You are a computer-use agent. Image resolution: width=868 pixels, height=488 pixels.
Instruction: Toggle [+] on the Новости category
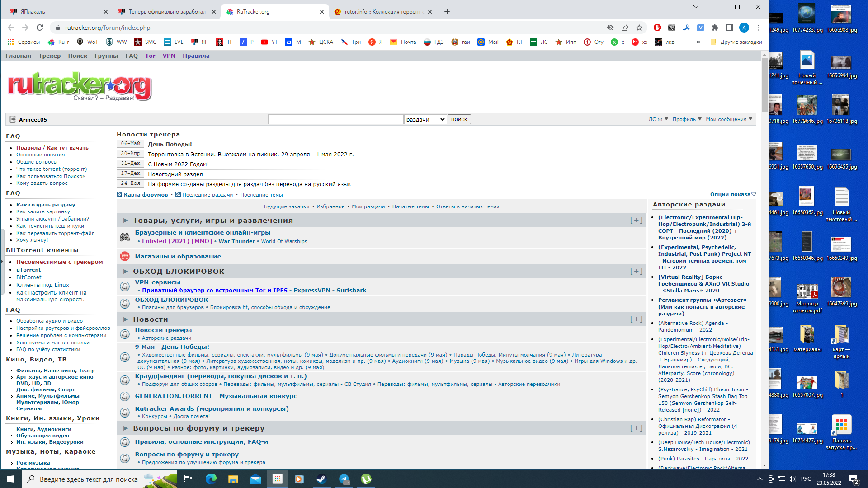tap(636, 319)
